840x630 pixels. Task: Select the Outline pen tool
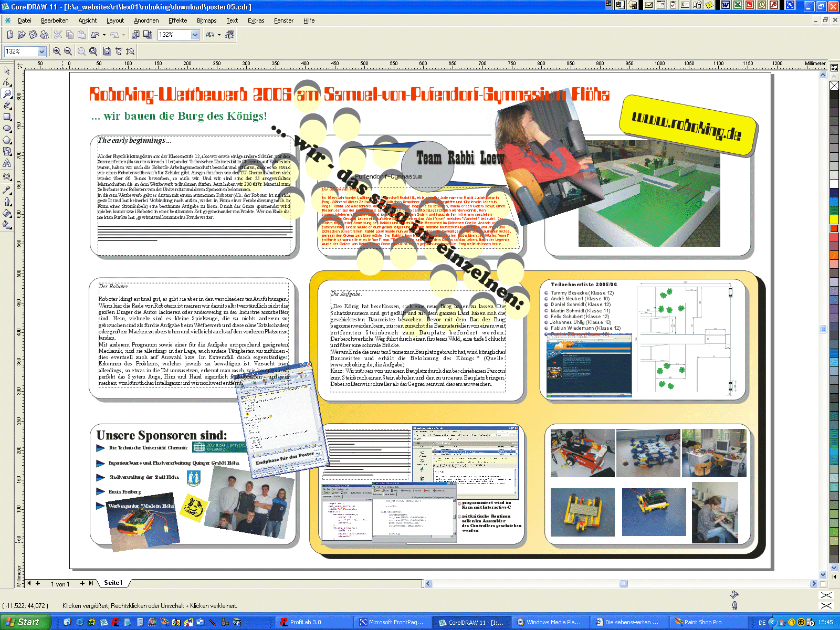7,202
